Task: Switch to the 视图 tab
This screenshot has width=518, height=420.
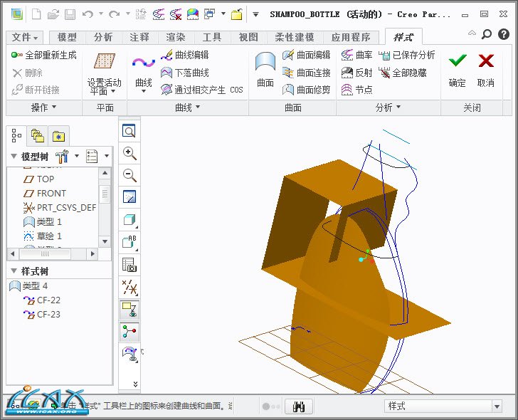Action: point(248,37)
